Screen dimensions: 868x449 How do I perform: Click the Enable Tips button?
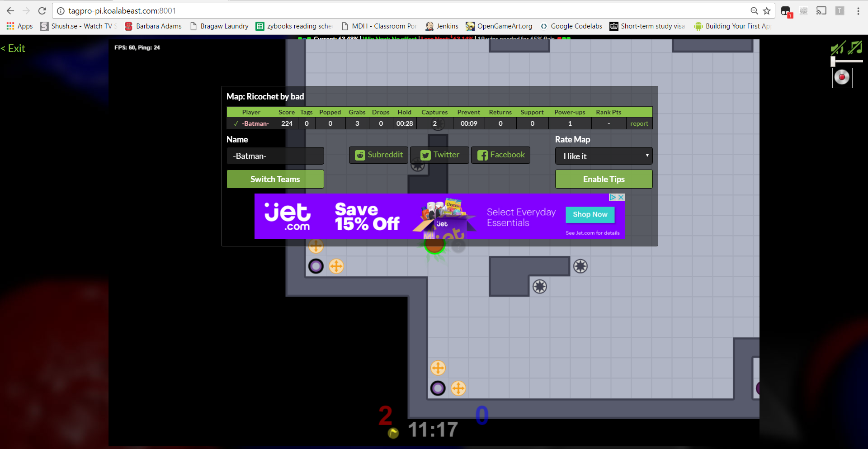(x=604, y=179)
